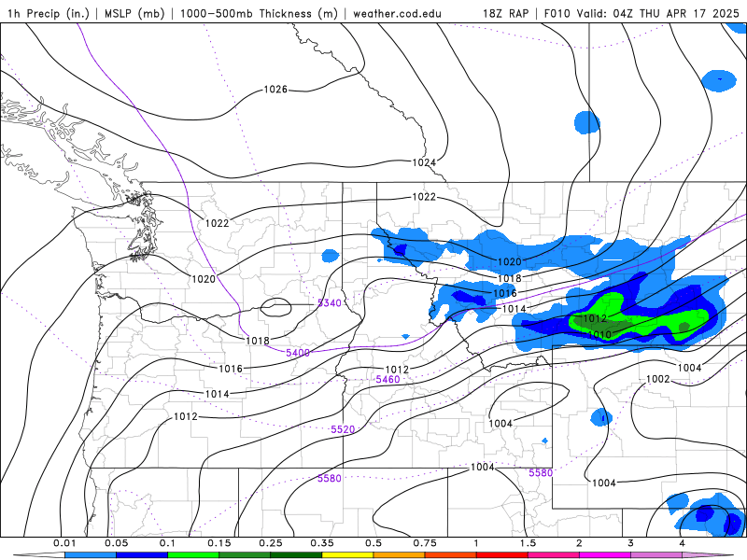Click the bright green 0.1–0.15 legend swatch
Screen dimensions: 747x560
[193, 555]
